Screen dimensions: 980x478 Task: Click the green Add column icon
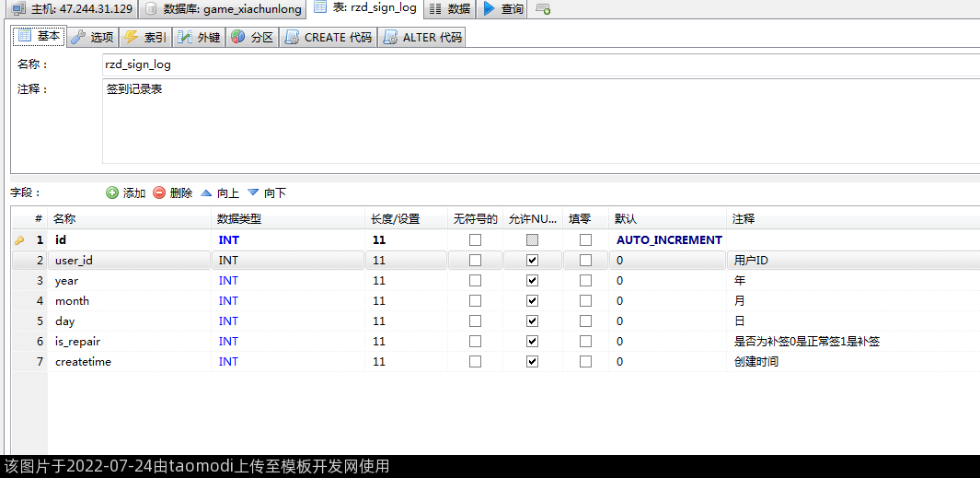coord(112,192)
